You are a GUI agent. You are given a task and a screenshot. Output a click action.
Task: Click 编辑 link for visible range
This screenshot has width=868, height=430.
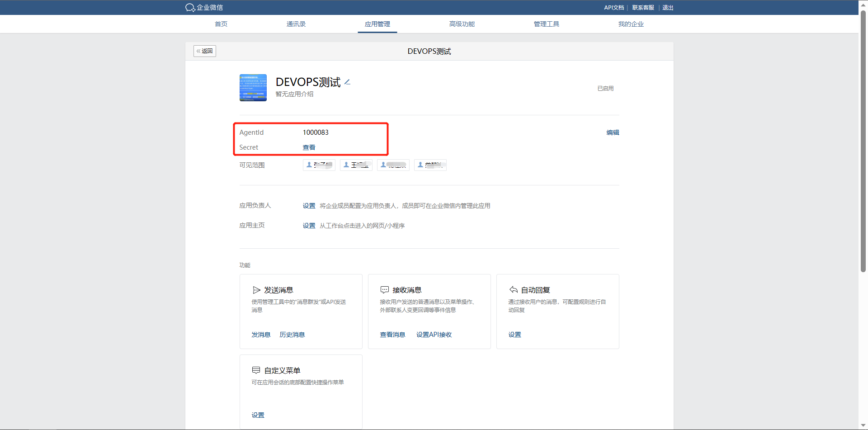point(613,132)
